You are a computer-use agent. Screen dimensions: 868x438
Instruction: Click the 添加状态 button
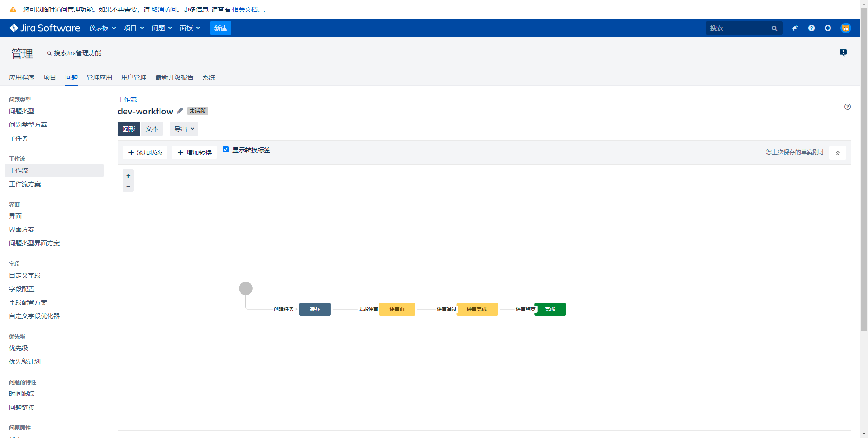(145, 152)
